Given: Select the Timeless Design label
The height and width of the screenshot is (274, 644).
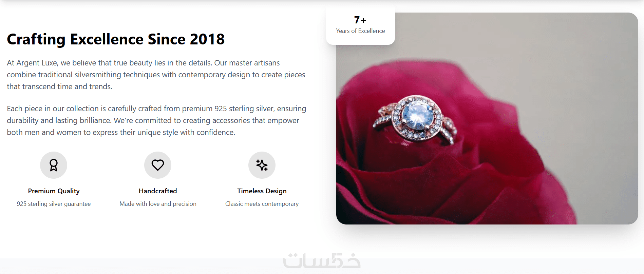Looking at the screenshot, I should (262, 191).
